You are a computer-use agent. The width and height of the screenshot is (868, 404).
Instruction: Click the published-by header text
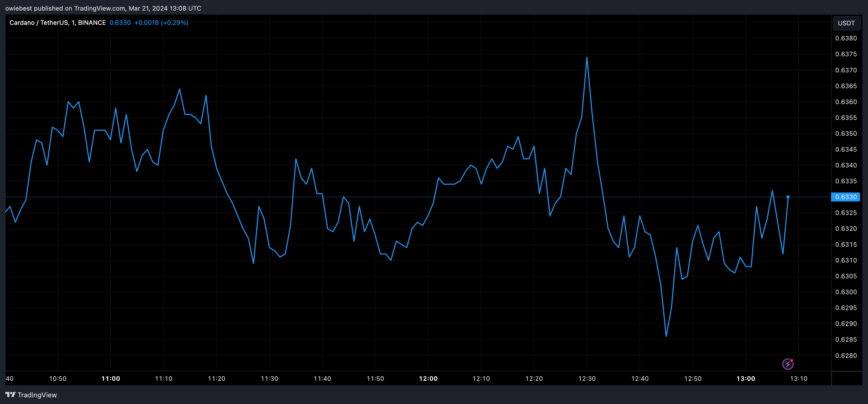pyautogui.click(x=103, y=8)
